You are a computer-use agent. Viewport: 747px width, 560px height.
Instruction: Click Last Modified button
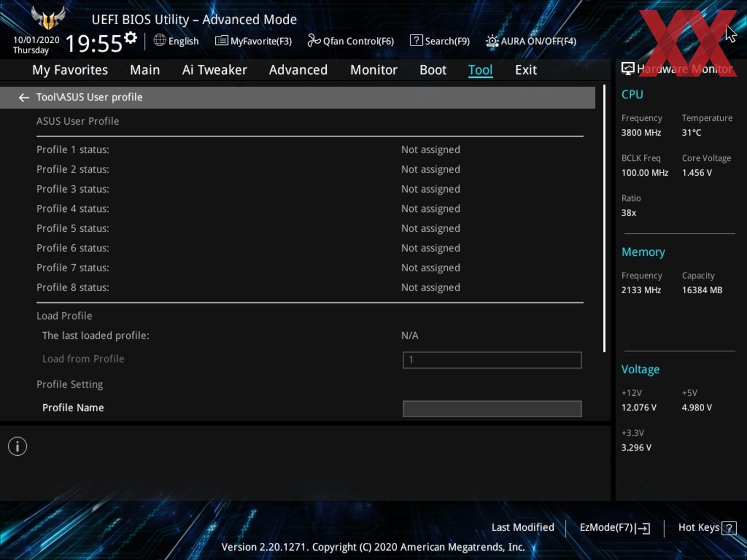[523, 528]
